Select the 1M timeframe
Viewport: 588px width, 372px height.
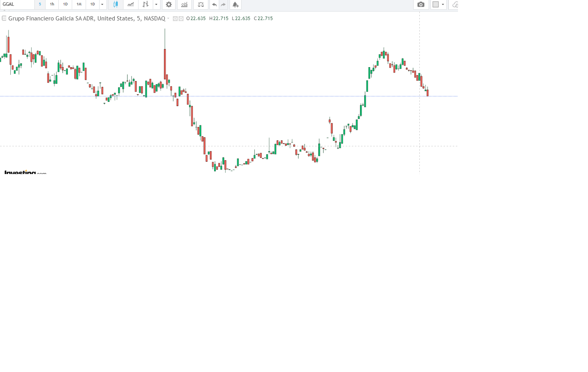click(x=79, y=4)
